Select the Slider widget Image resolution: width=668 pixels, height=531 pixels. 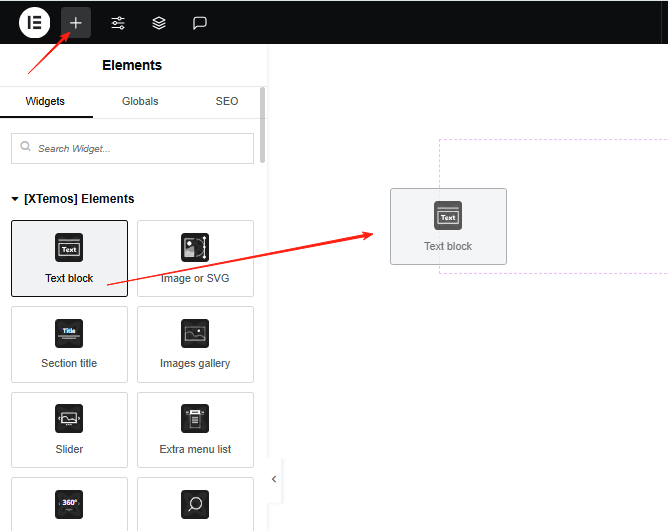pos(69,430)
